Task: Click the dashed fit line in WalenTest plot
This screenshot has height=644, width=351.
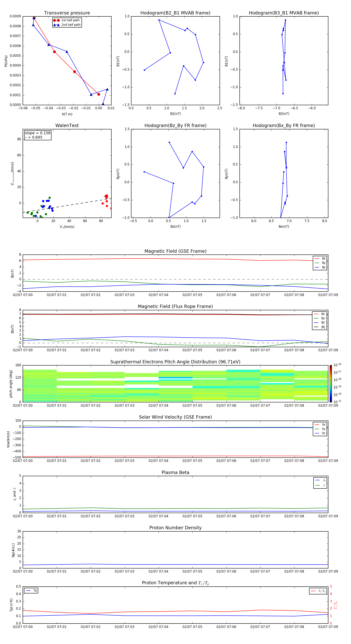Action: [x=67, y=205]
